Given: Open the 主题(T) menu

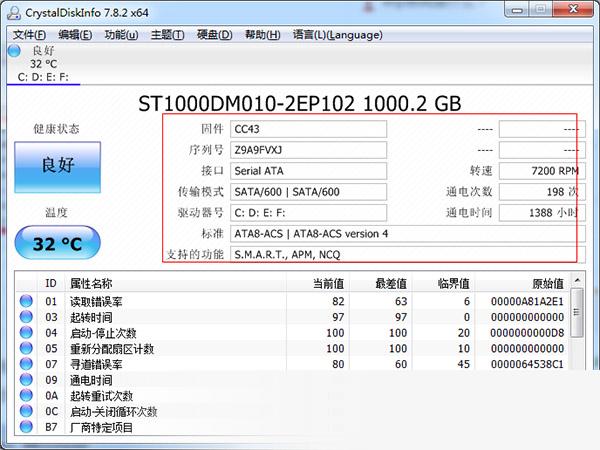Looking at the screenshot, I should click(x=167, y=35).
